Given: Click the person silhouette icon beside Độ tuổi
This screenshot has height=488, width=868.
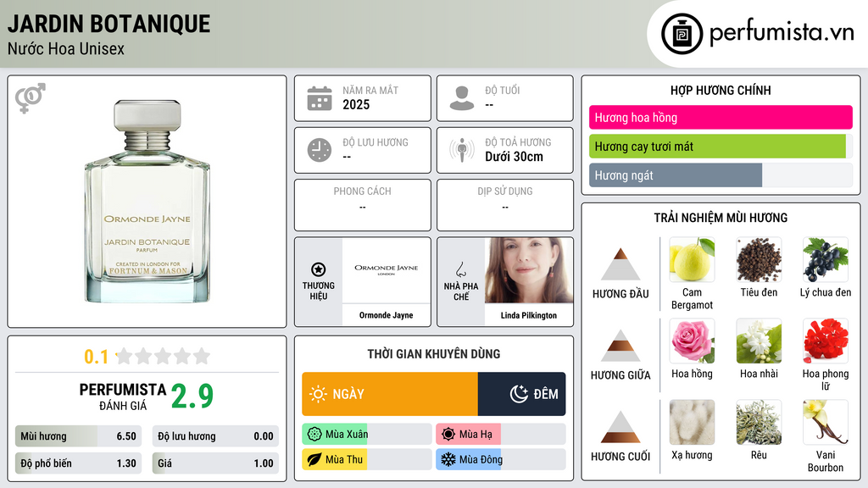Looking at the screenshot, I should 462,98.
